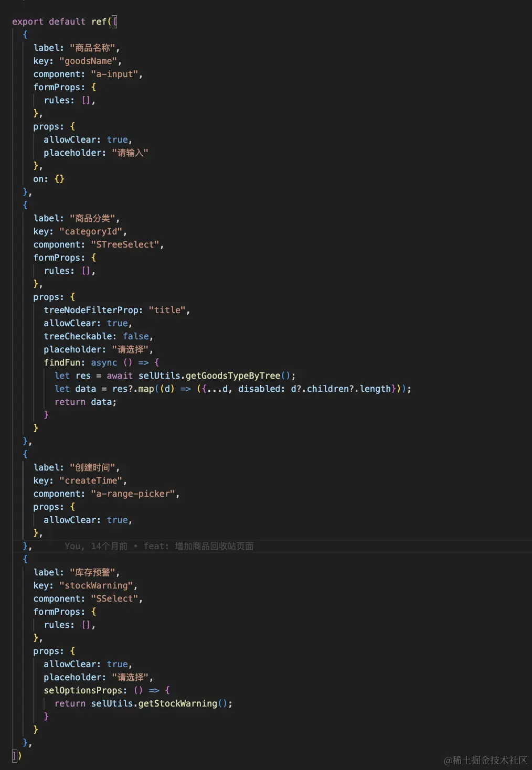Screen dimensions: 532x770
Task: Click the key: "stockWarning" line
Action: (86, 585)
